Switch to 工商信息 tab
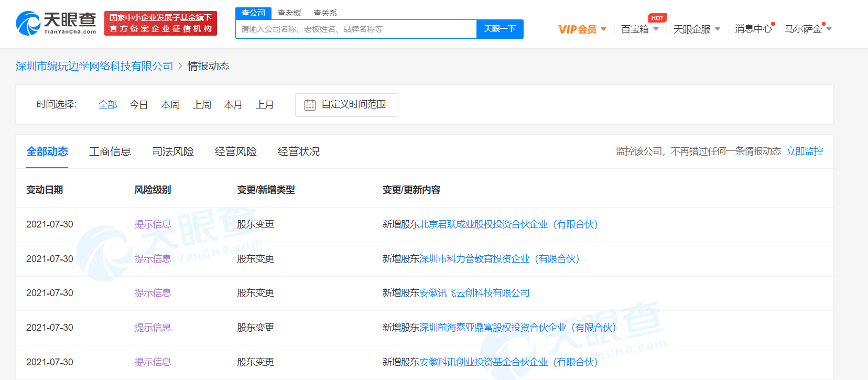 coord(110,151)
